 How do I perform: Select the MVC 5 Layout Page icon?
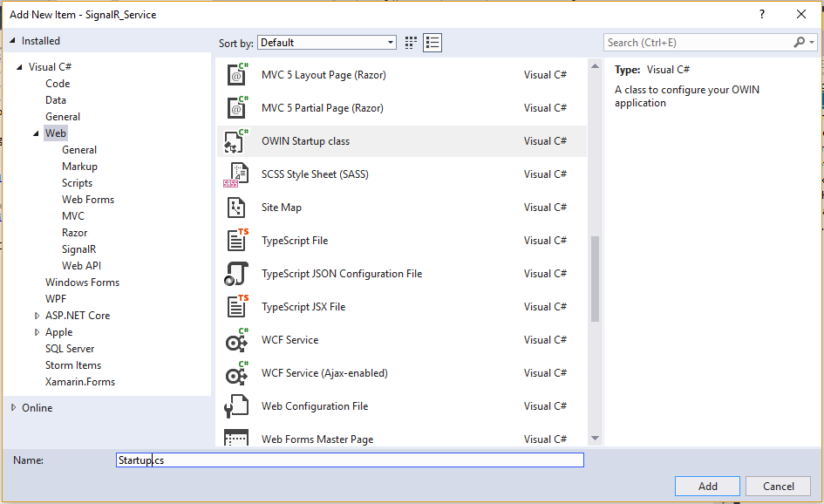pos(236,75)
